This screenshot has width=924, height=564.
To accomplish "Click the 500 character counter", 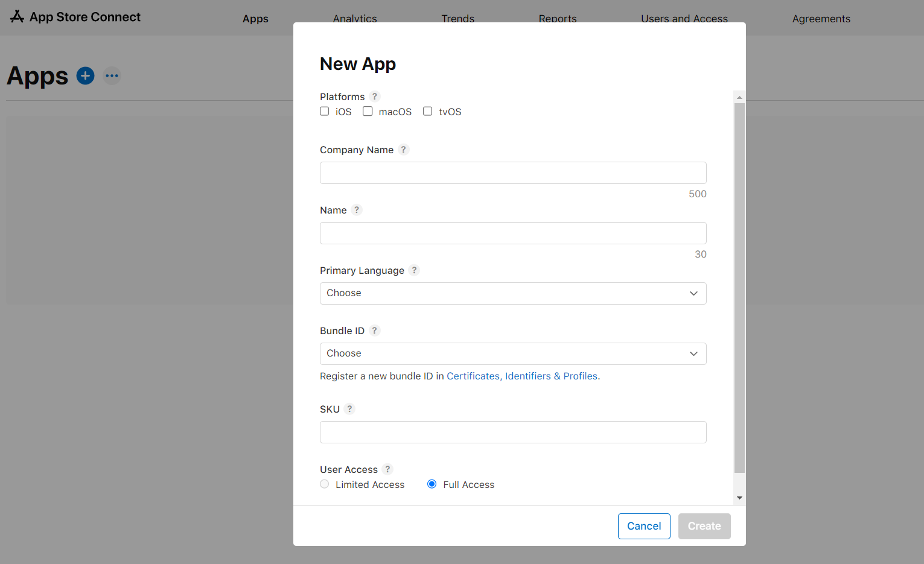I will [698, 194].
